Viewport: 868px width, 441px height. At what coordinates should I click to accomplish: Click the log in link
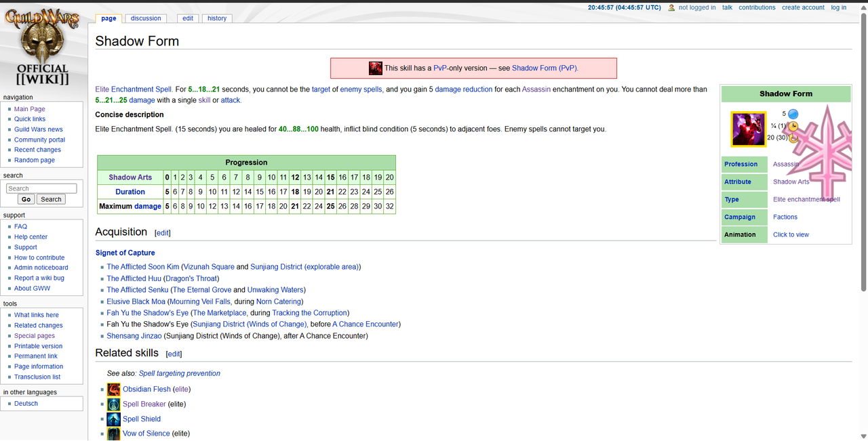(x=838, y=7)
